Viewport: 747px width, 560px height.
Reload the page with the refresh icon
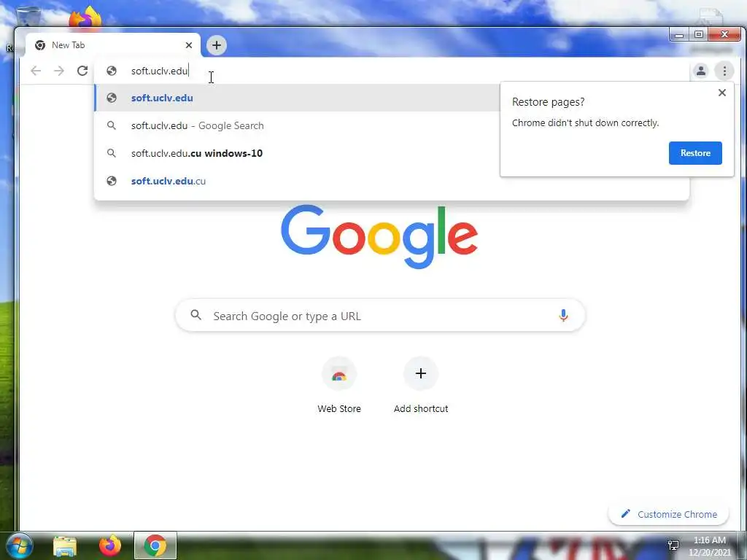click(82, 71)
